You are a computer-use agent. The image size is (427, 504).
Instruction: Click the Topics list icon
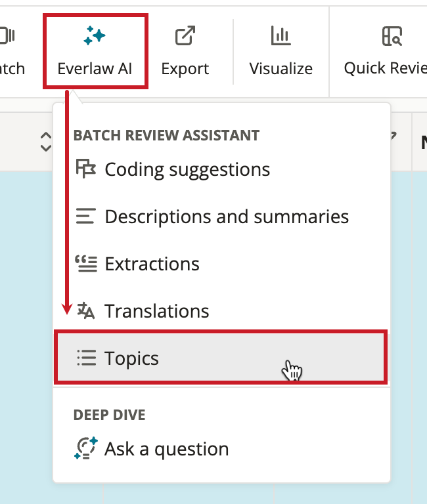coord(86,358)
